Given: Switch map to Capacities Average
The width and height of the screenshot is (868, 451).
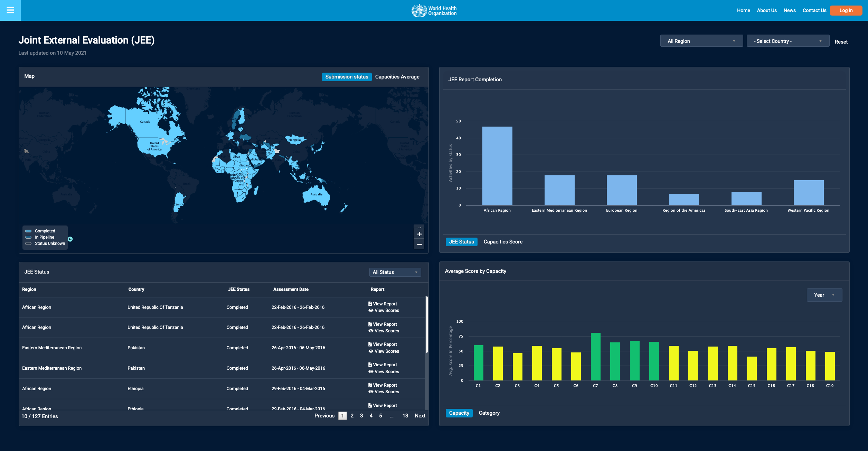Looking at the screenshot, I should tap(397, 77).
